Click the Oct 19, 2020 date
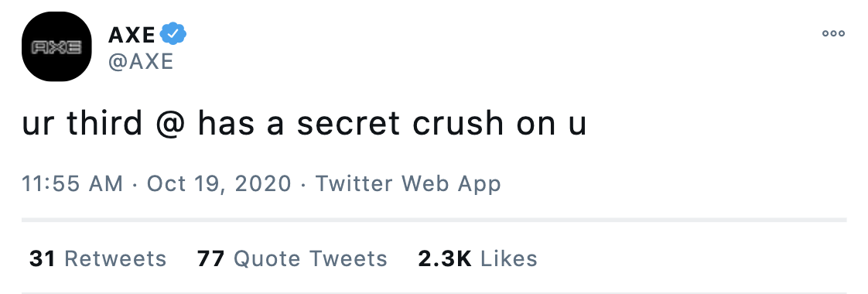The width and height of the screenshot is (868, 294). (x=219, y=184)
